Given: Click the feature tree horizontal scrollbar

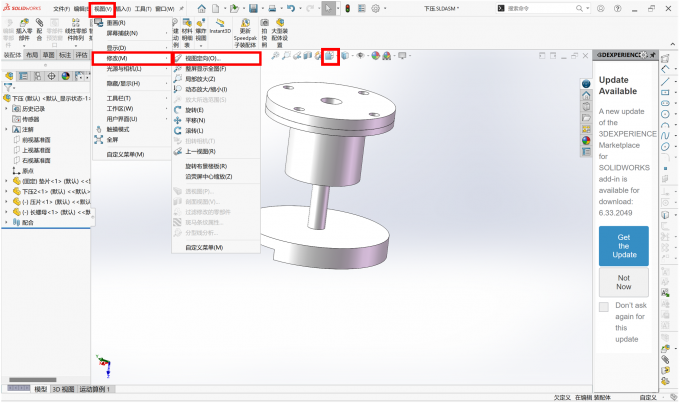Looking at the screenshot, I should [x=33, y=380].
